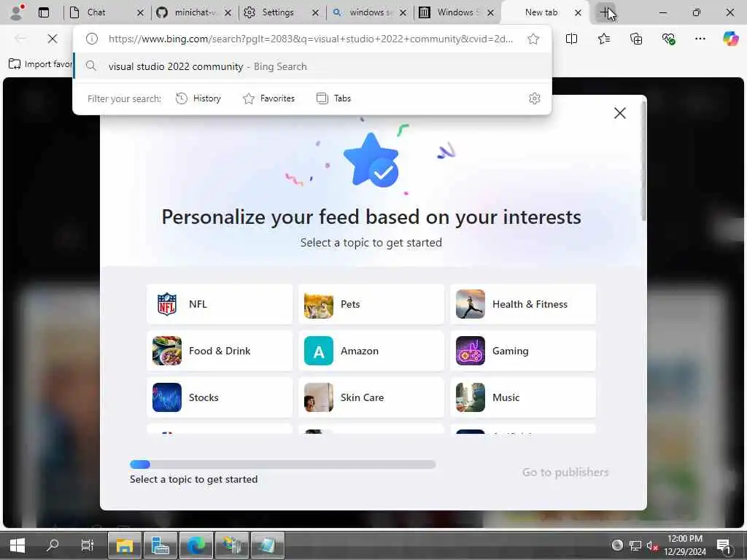Add this page to favorites star
Screen dimensions: 747x560
(533, 39)
